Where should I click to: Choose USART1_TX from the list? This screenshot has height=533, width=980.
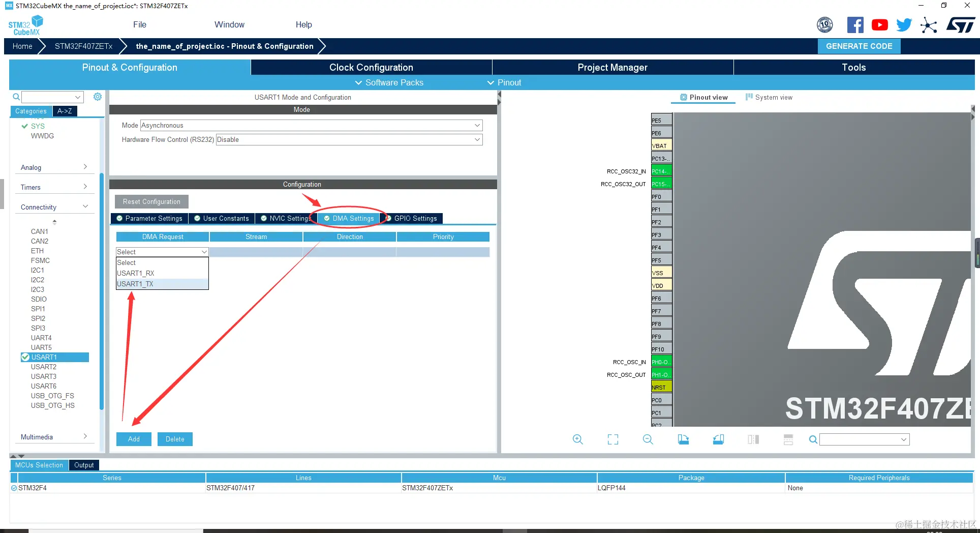pos(162,284)
